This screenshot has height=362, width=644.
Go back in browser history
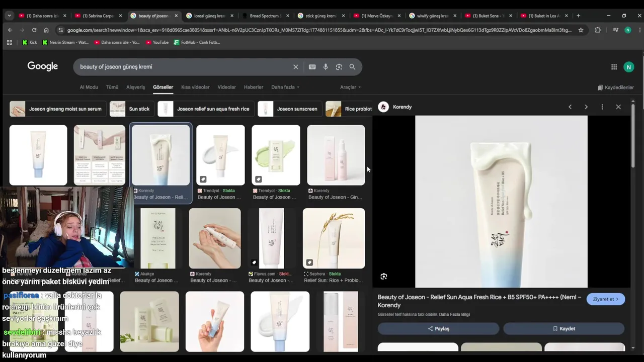pos(10,30)
